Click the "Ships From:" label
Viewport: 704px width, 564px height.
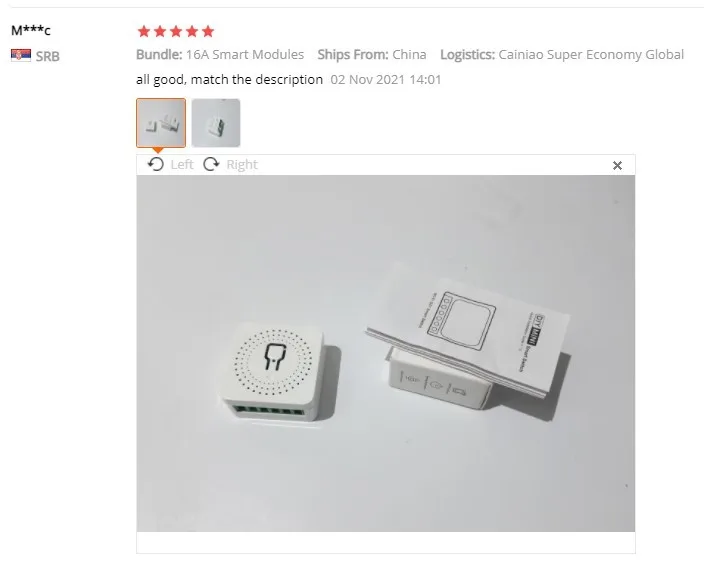pos(352,54)
